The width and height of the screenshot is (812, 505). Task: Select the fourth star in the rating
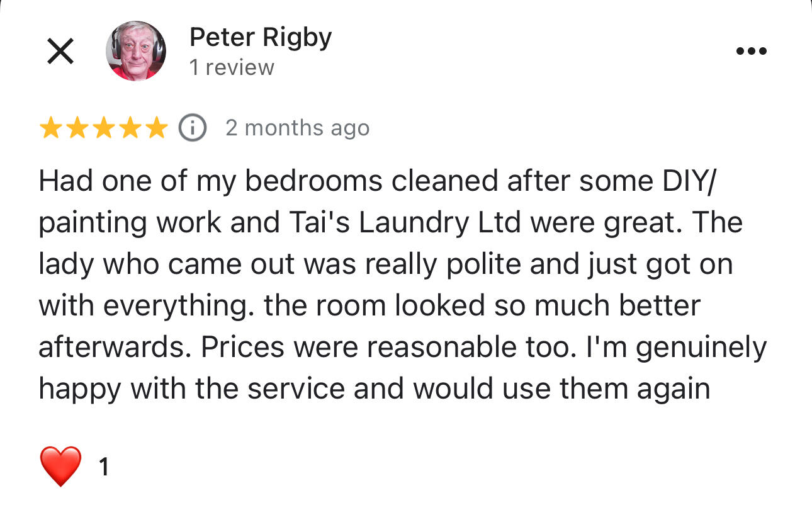(128, 127)
